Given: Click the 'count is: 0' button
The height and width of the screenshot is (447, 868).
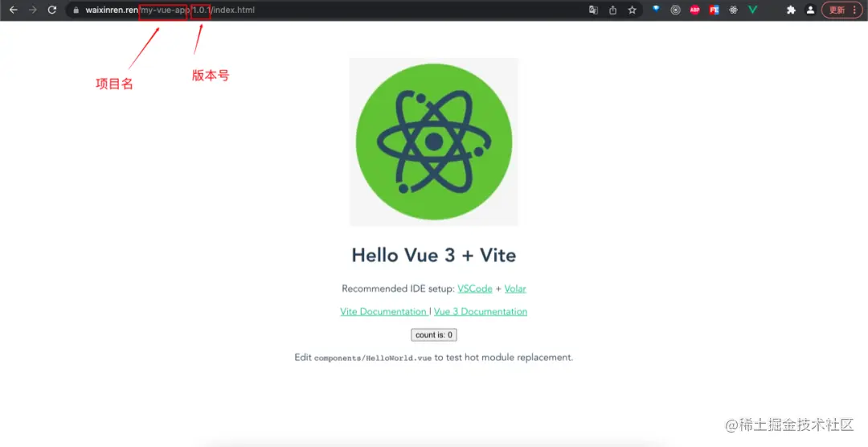Looking at the screenshot, I should pos(434,335).
